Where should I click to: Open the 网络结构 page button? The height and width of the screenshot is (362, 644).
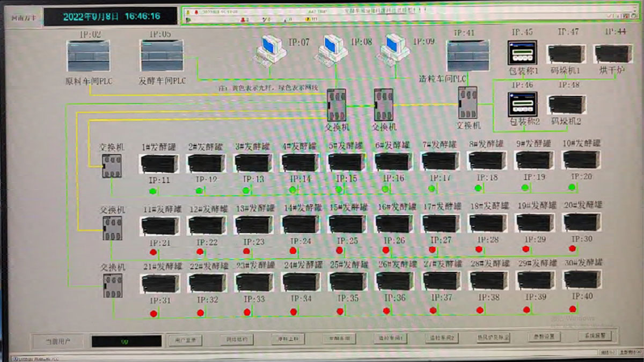pyautogui.click(x=237, y=339)
